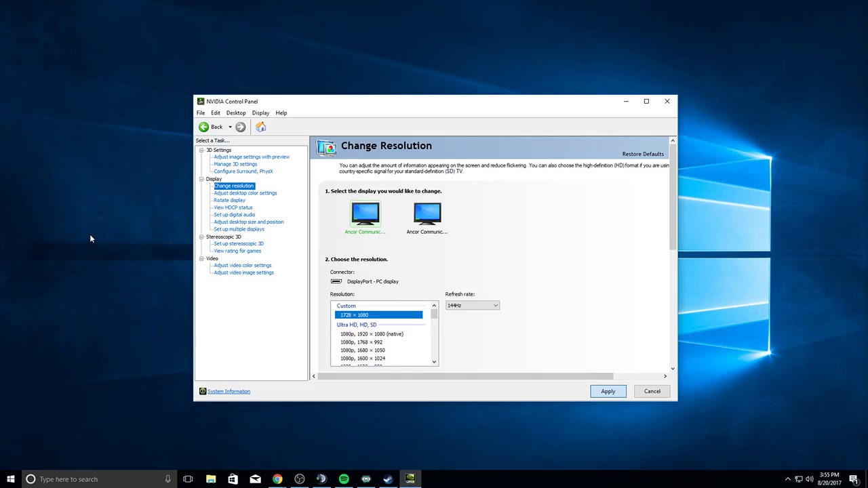The width and height of the screenshot is (868, 488).
Task: Open Adjust video color settings
Action: [243, 266]
